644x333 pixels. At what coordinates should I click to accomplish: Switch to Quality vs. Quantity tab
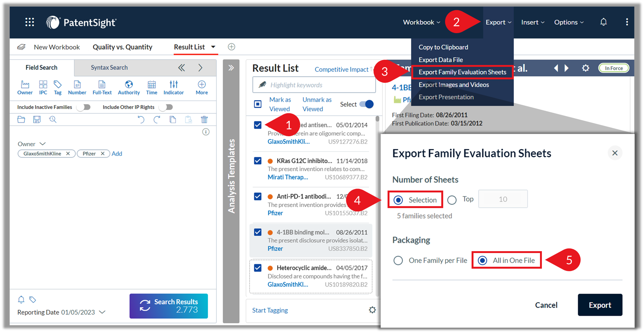(x=122, y=47)
